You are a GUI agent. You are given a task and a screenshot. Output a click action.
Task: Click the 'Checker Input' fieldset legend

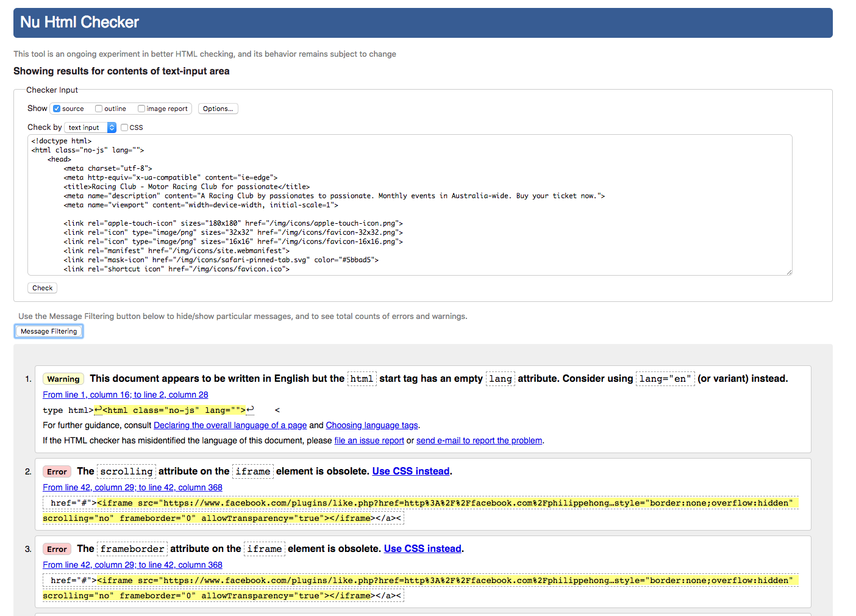point(52,90)
